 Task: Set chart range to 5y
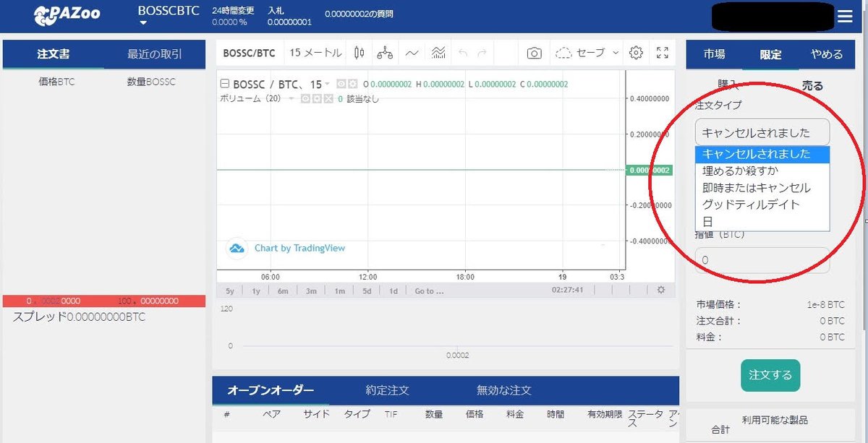230,291
